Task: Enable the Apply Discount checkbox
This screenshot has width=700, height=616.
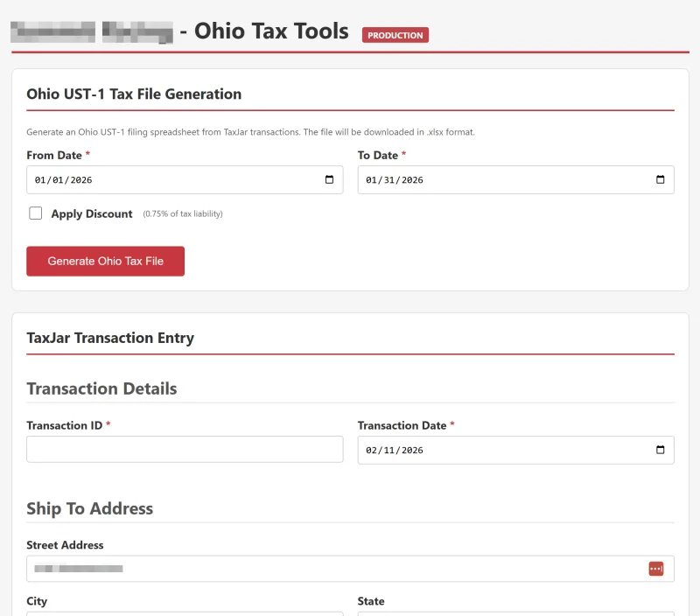Action: (x=35, y=213)
